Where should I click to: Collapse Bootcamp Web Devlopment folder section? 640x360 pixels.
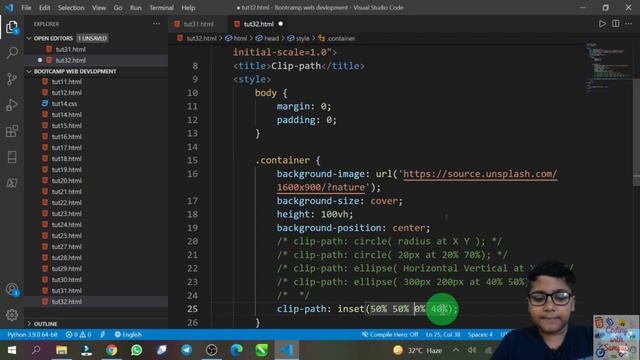pos(75,71)
